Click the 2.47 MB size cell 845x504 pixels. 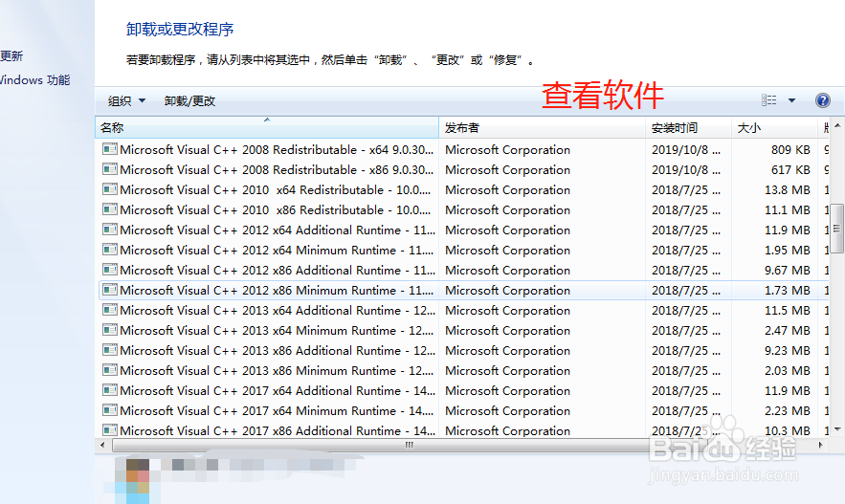[788, 331]
